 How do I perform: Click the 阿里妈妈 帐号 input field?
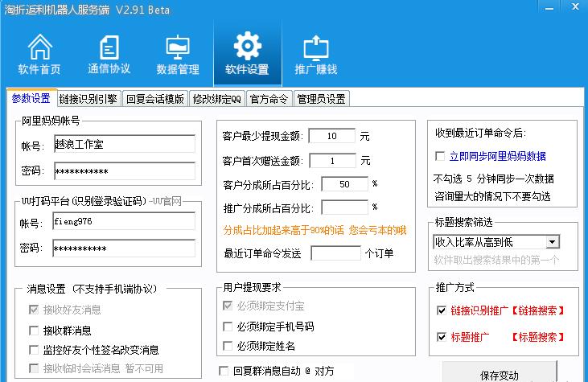(124, 144)
